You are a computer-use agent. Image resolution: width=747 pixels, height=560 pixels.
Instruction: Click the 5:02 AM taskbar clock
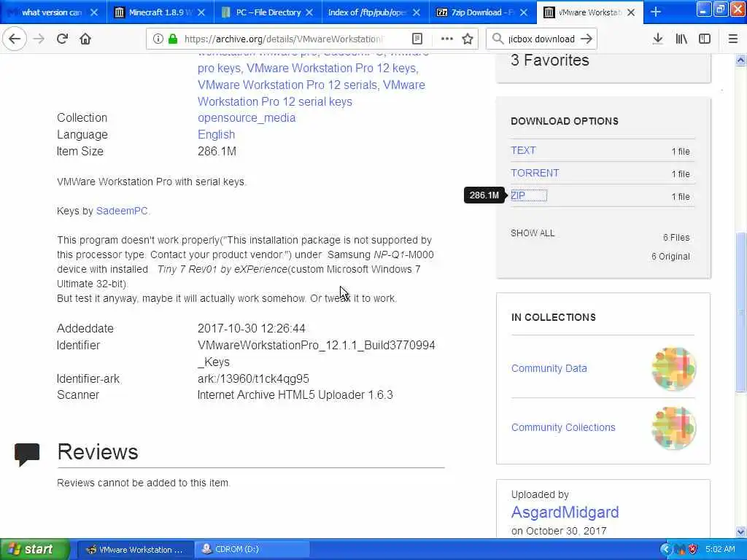pos(720,550)
